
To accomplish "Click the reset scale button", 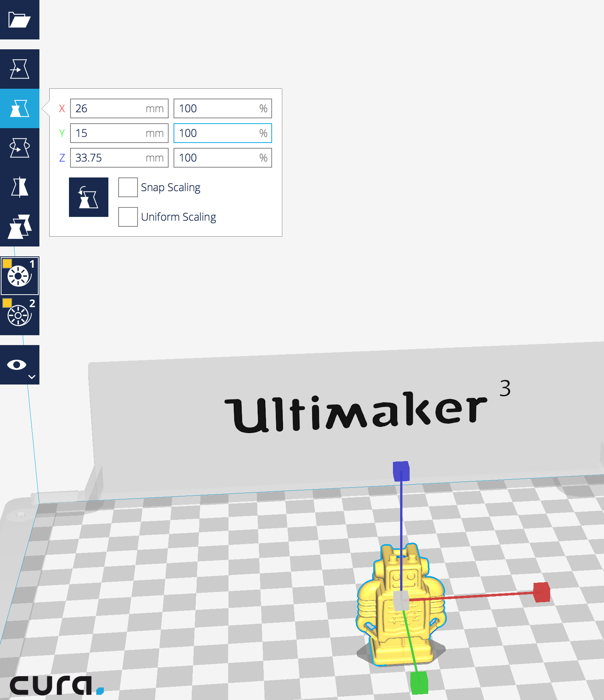I will (x=89, y=197).
